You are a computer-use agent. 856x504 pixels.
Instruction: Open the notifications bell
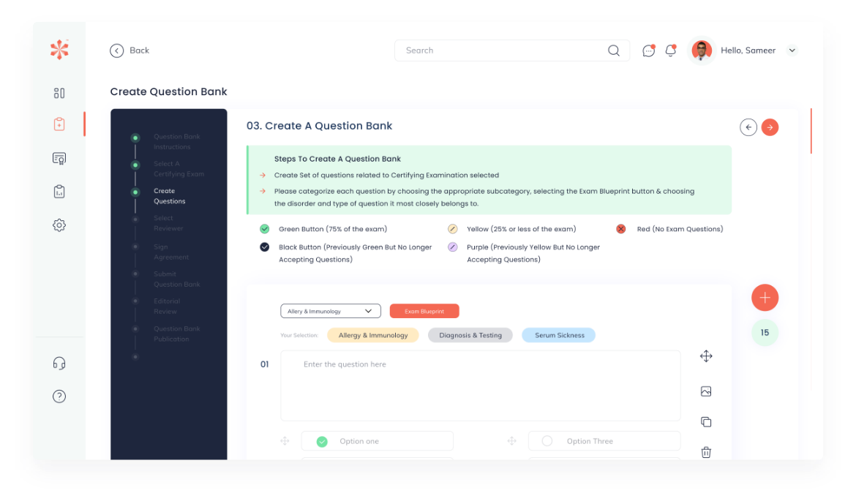[670, 50]
